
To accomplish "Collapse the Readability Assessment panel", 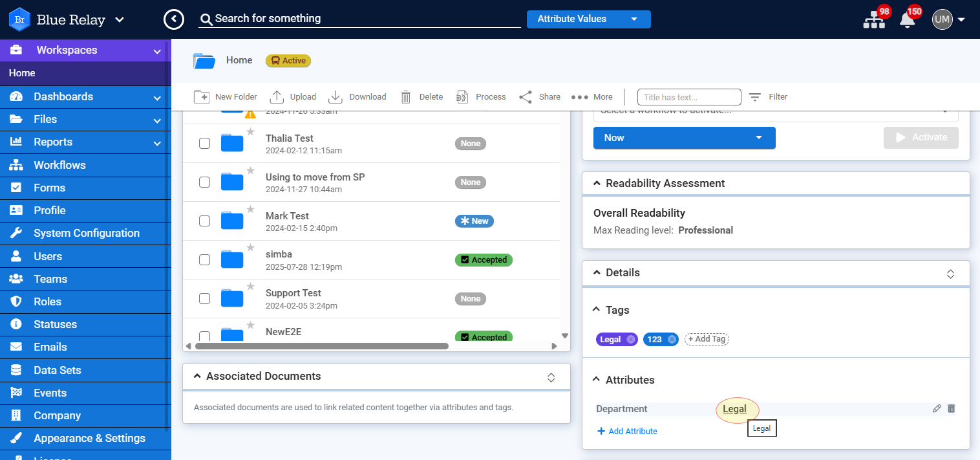I will [597, 184].
